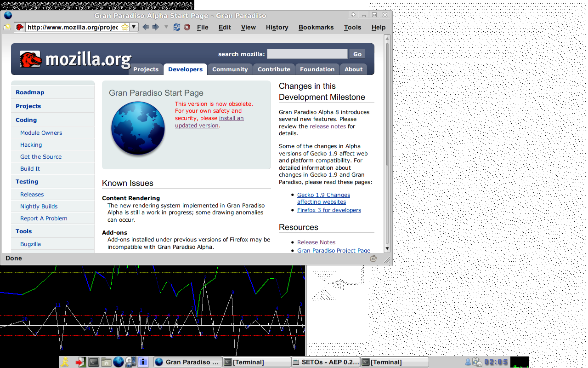Click the page scrollbar down arrow
Viewport: 588px width, 368px height.
[x=387, y=248]
